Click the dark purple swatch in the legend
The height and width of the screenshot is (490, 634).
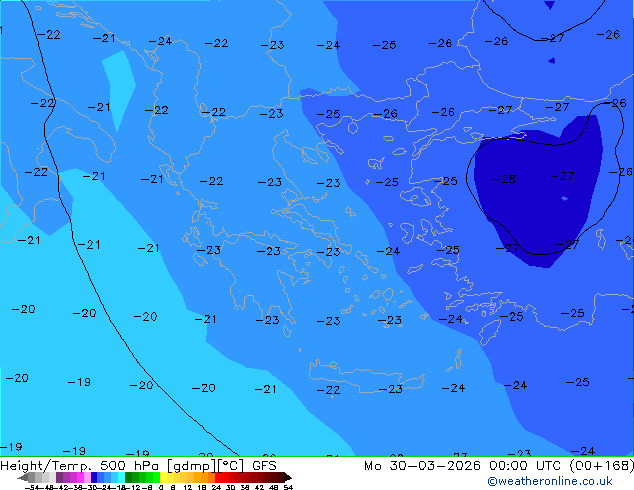pyautogui.click(x=59, y=477)
